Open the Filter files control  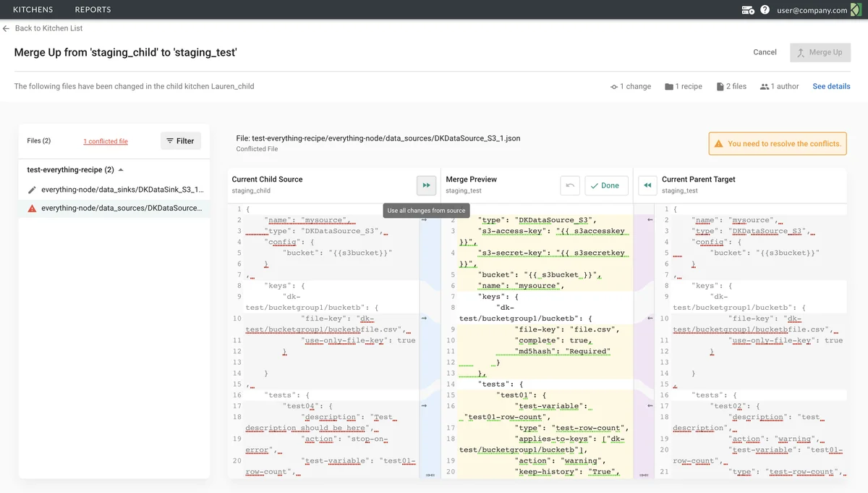click(180, 140)
